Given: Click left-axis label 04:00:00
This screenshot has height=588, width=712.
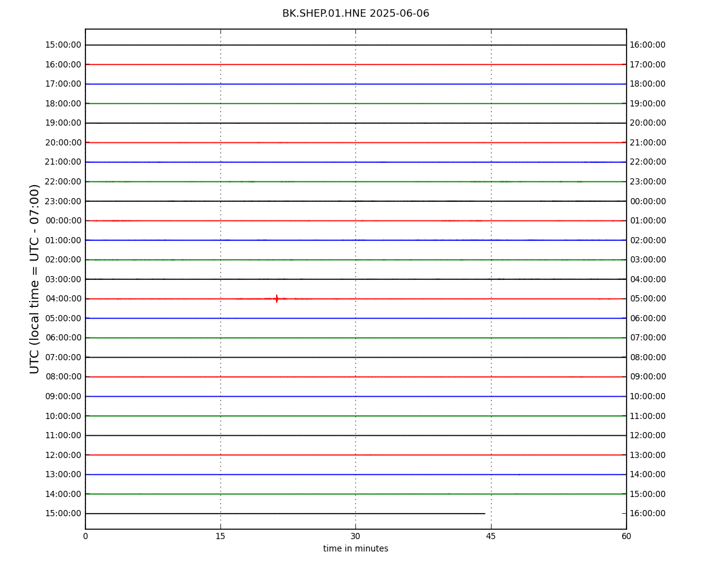Looking at the screenshot, I should click(x=63, y=299).
